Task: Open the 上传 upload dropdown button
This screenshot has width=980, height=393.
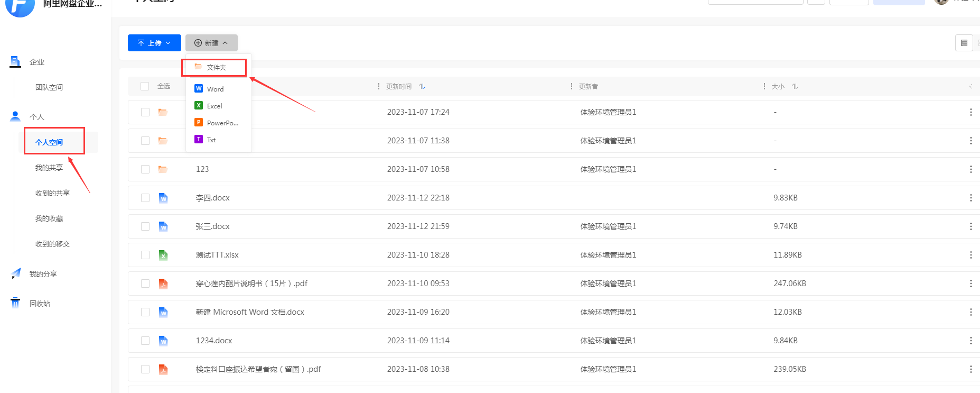Action: (x=154, y=43)
